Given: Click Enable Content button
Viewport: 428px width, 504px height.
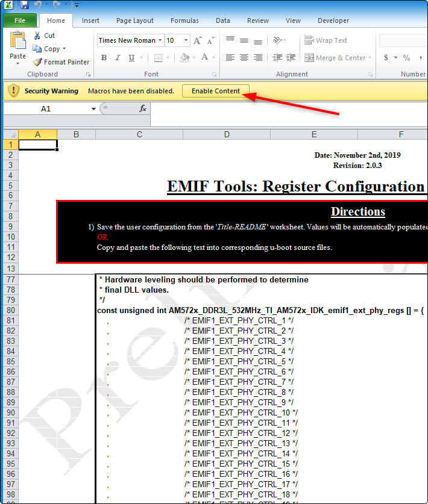Looking at the screenshot, I should pos(216,91).
